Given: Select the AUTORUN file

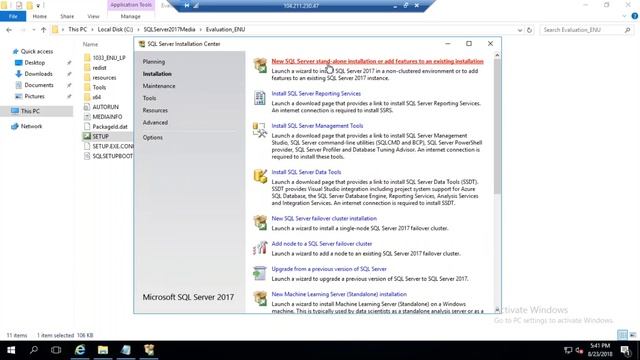Looking at the screenshot, I should click(105, 107).
